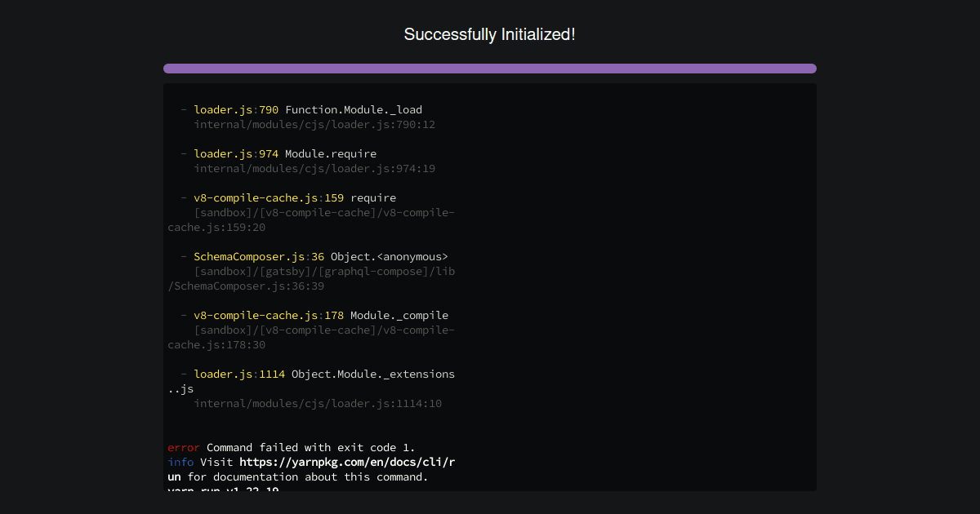
Task: Select the yarn run v1.22.10 version text
Action: click(x=222, y=490)
